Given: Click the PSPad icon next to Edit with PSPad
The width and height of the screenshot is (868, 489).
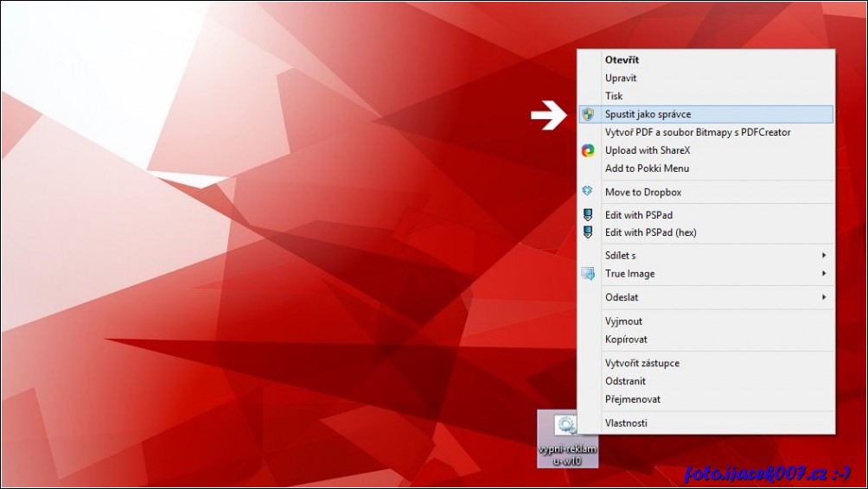Looking at the screenshot, I should 588,214.
